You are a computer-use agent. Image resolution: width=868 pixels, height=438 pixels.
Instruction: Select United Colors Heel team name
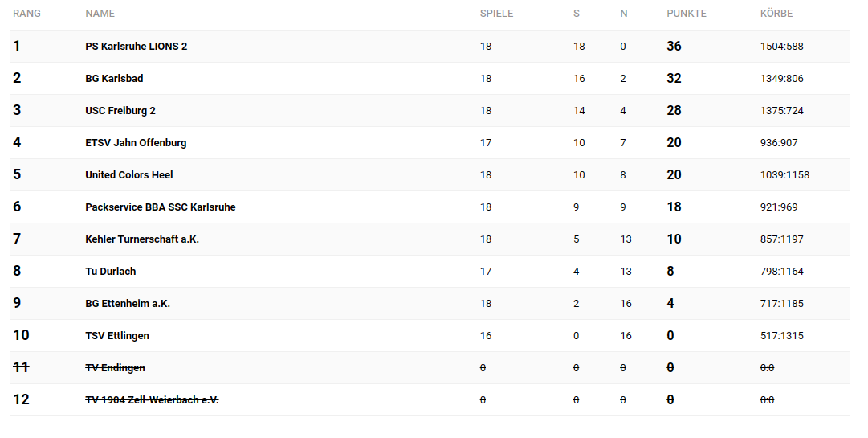click(129, 175)
